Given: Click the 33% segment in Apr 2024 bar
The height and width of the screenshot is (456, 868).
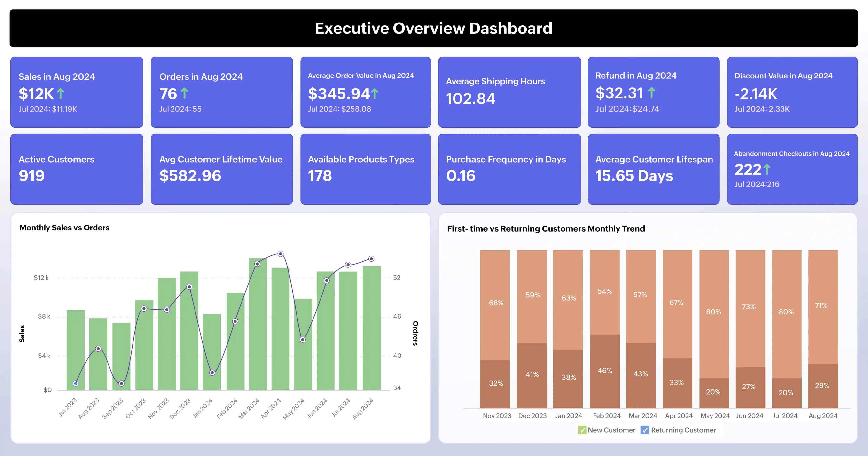Looking at the screenshot, I should click(x=678, y=383).
